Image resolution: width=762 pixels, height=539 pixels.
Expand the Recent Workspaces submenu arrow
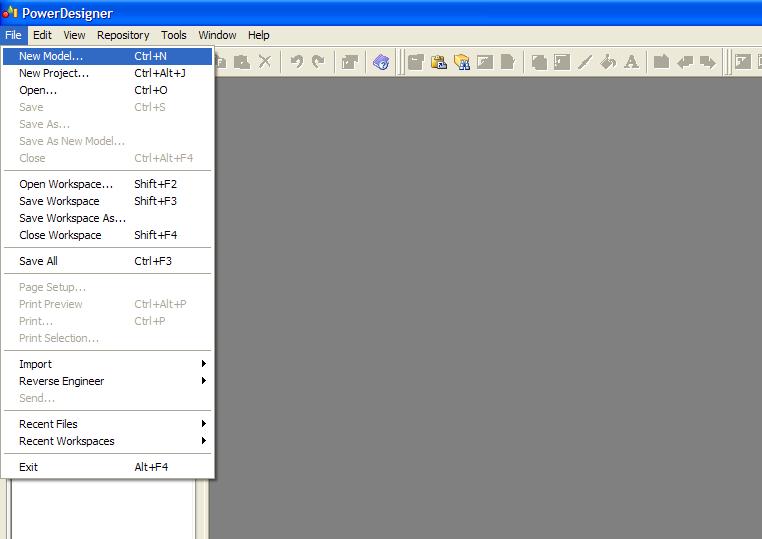click(204, 441)
